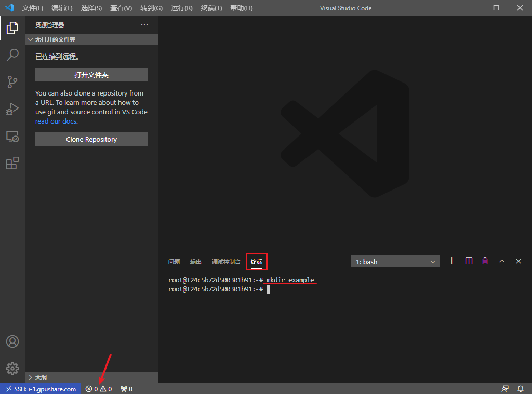Viewport: 532px width, 394px height.
Task: Switch to the 问题 panel tab
Action: click(174, 262)
